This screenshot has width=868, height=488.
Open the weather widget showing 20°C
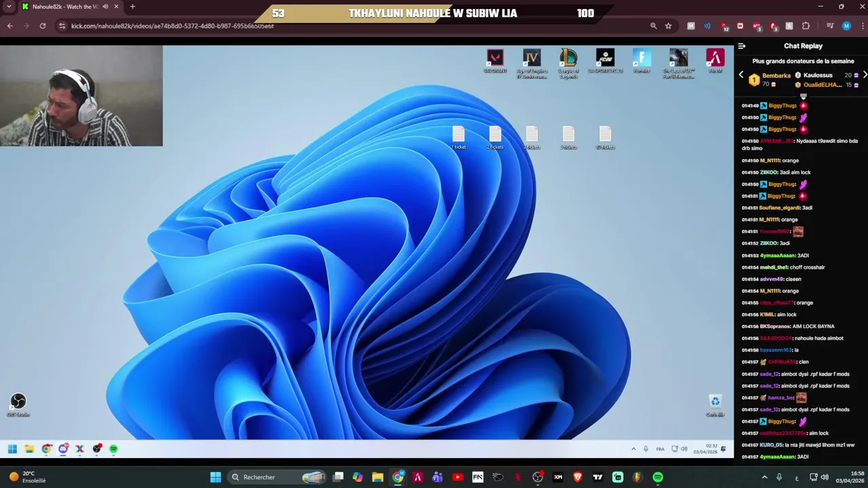coord(27,477)
